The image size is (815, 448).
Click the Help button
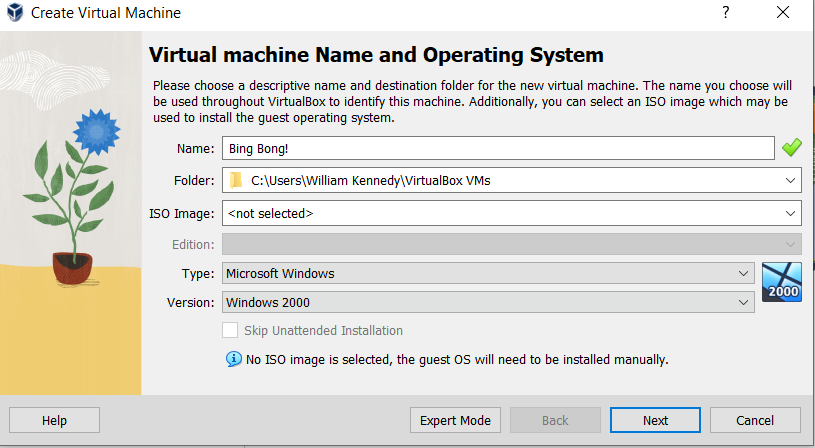coord(54,421)
